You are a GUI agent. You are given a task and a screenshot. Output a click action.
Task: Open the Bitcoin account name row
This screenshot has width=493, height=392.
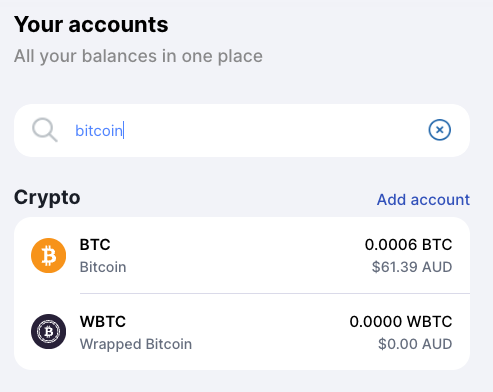click(x=103, y=267)
